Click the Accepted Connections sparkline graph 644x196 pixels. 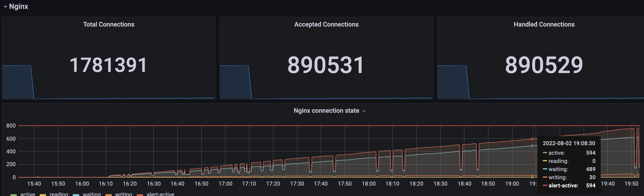tap(326, 82)
